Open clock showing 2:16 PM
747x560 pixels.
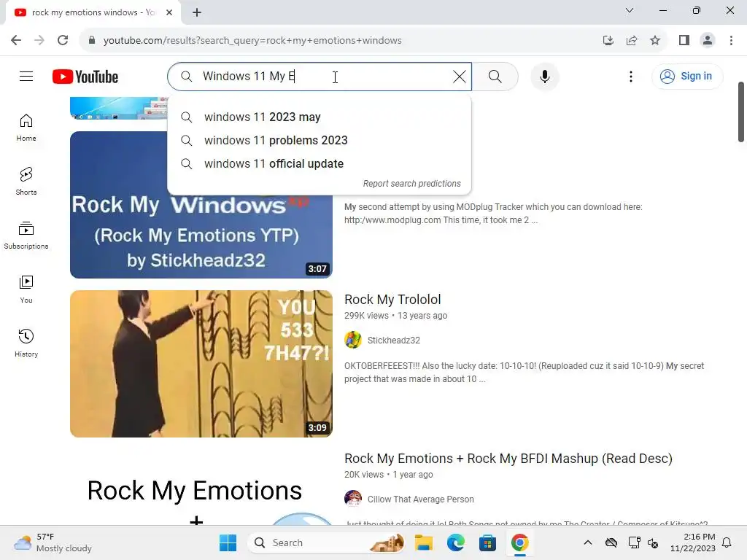(693, 542)
